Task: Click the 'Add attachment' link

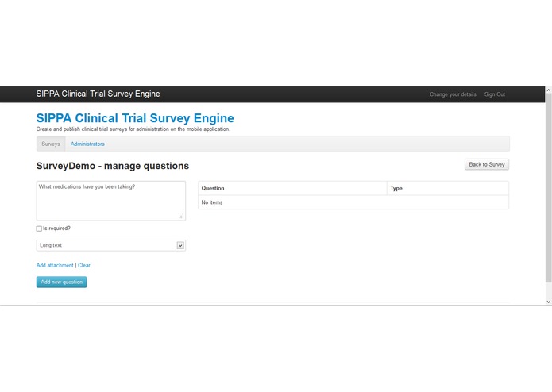Action: [55, 266]
